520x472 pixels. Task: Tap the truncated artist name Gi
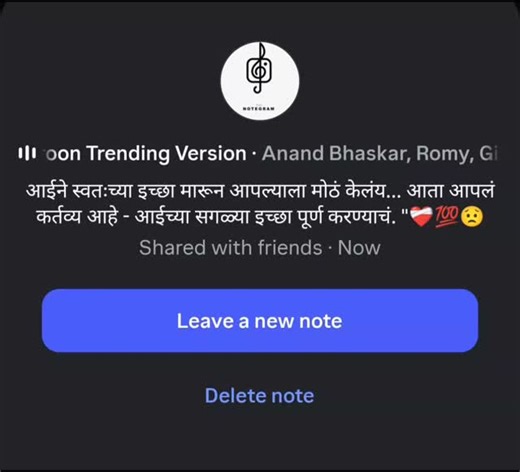[x=488, y=153]
